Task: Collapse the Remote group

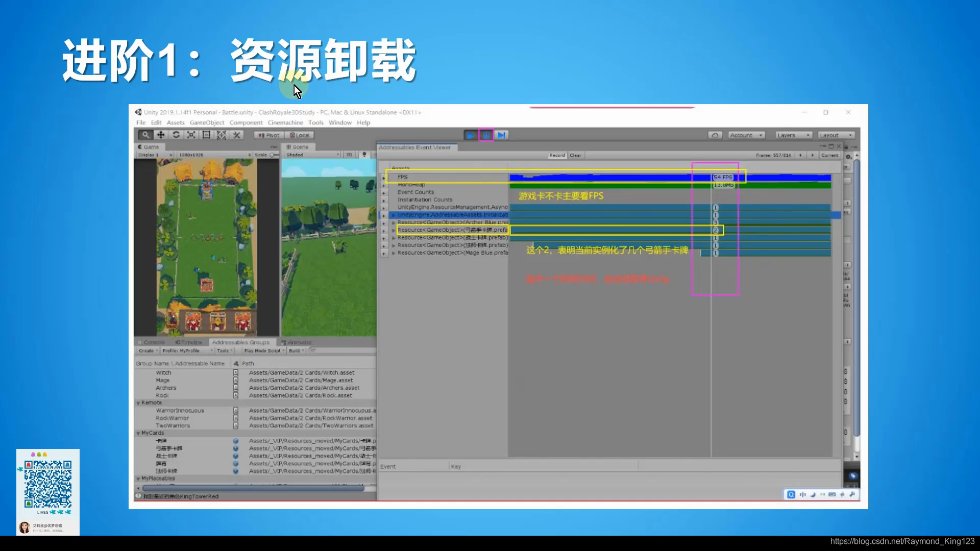Action: point(138,403)
